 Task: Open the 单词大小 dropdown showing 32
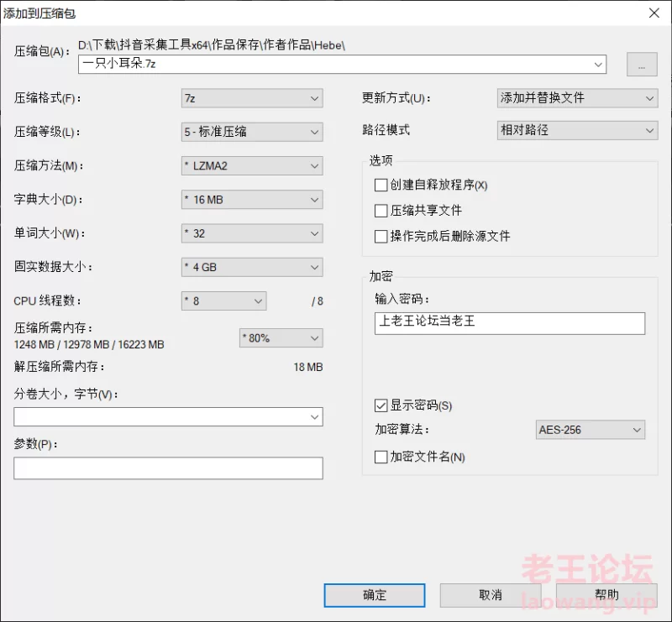tap(252, 233)
